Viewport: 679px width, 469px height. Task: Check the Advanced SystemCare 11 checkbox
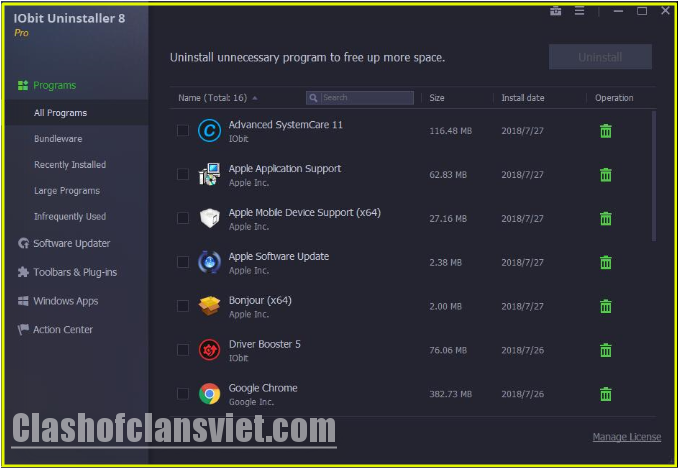pyautogui.click(x=183, y=130)
